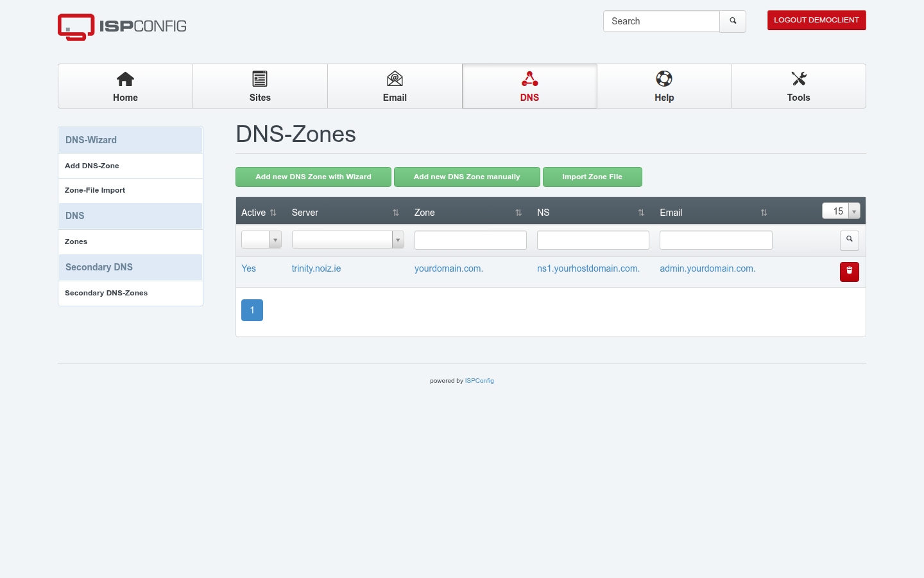Viewport: 924px width, 578px height.
Task: Open Zone-File Import in the sidebar
Action: point(130,190)
